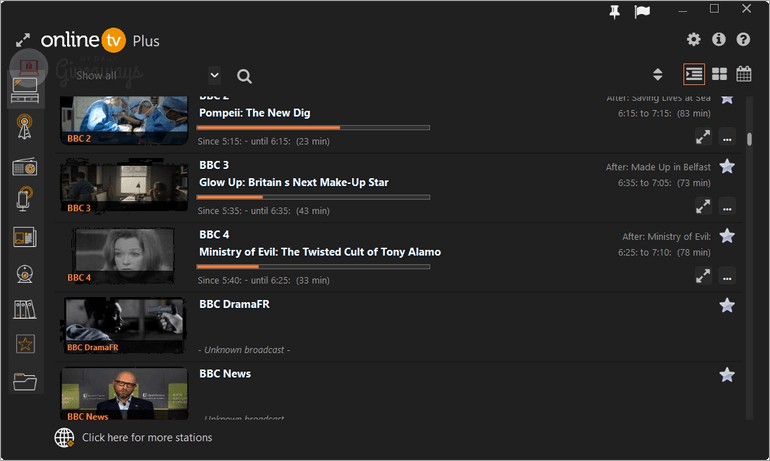
Task: Open the TV section in sidebar
Action: 25,90
